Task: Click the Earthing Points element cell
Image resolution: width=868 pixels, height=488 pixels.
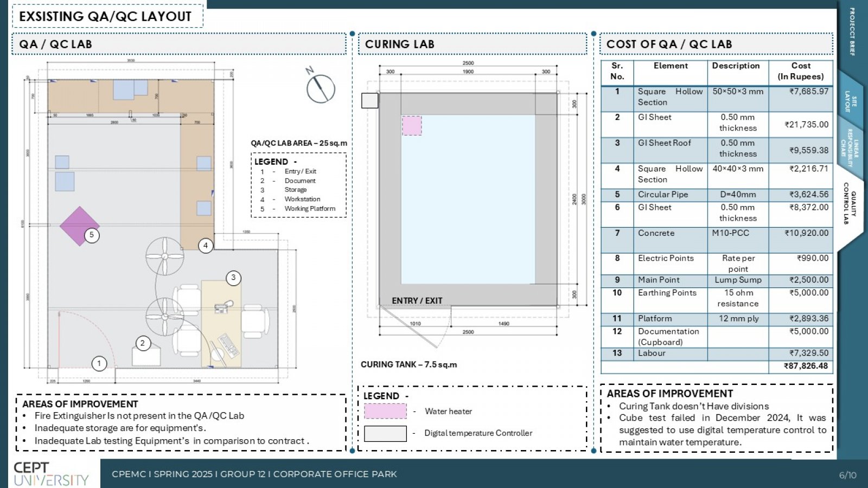Action: [671, 300]
